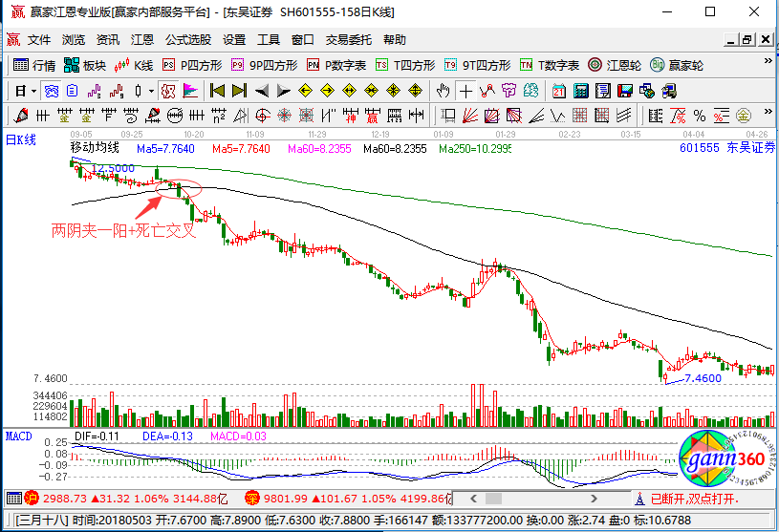Open the 赢家轮 wheel tool
Screen dimensions: 779x532
click(x=677, y=65)
